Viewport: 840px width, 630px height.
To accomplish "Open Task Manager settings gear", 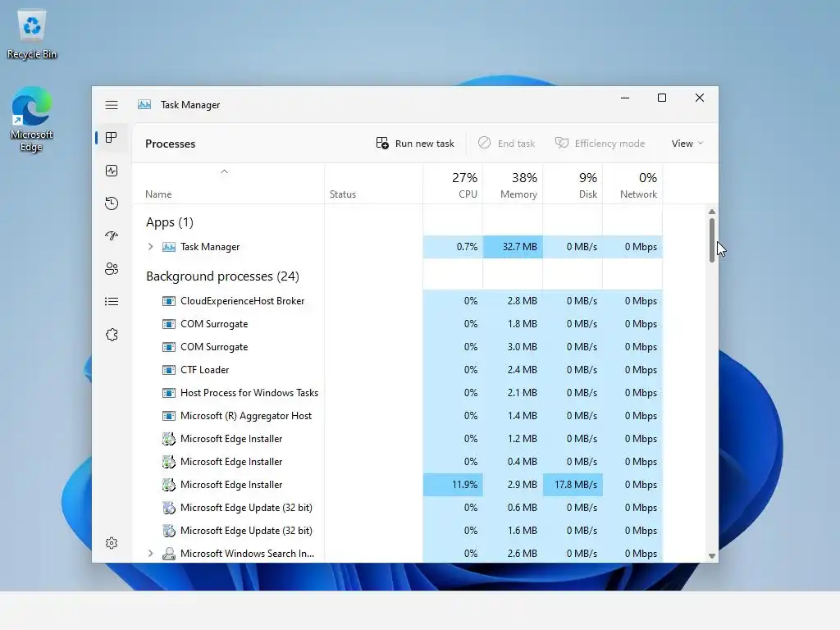I will pos(112,543).
